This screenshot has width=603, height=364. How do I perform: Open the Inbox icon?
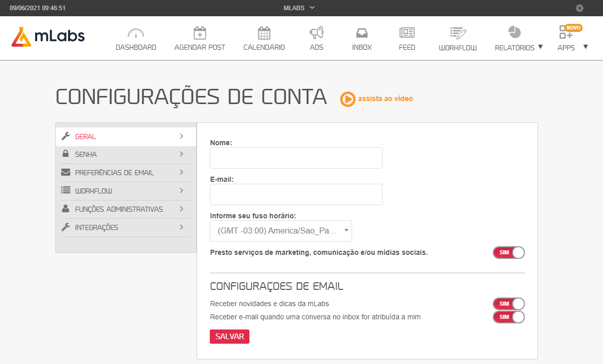click(x=362, y=31)
